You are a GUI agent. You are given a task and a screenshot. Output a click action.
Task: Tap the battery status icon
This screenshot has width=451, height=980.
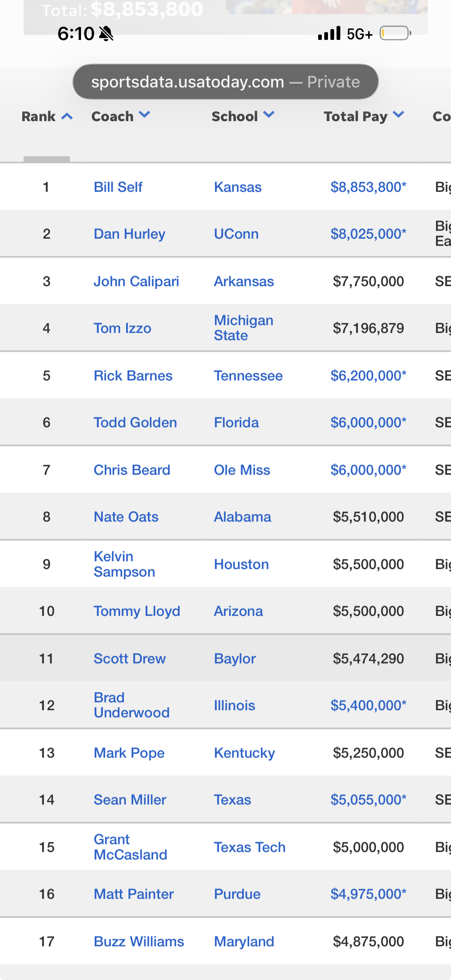395,33
